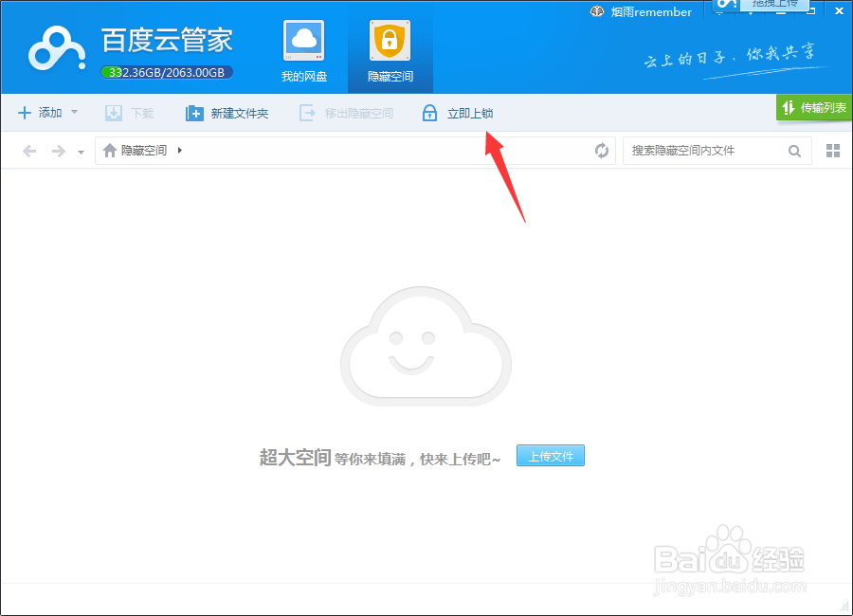Close the 百度云管家 window
Image resolution: width=853 pixels, height=616 pixels.
839,10
